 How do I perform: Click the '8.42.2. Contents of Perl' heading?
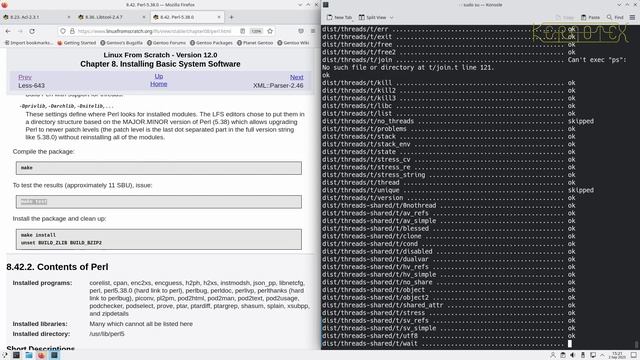coord(57,267)
